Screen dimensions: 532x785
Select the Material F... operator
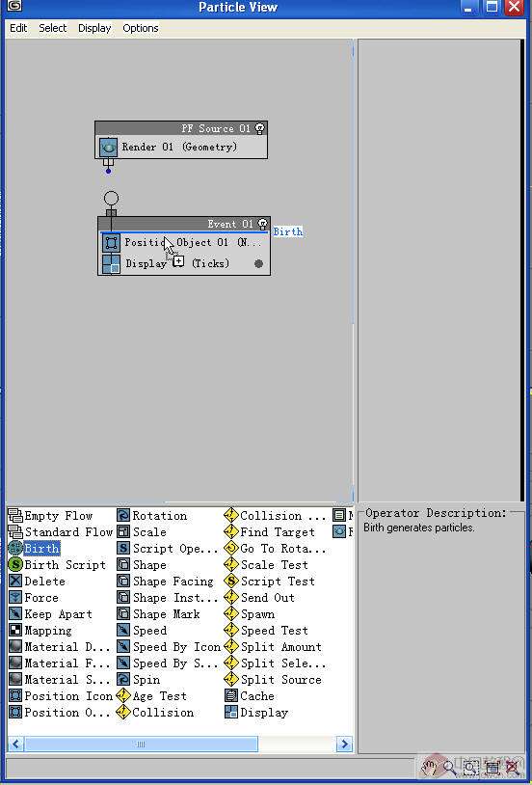tap(59, 663)
